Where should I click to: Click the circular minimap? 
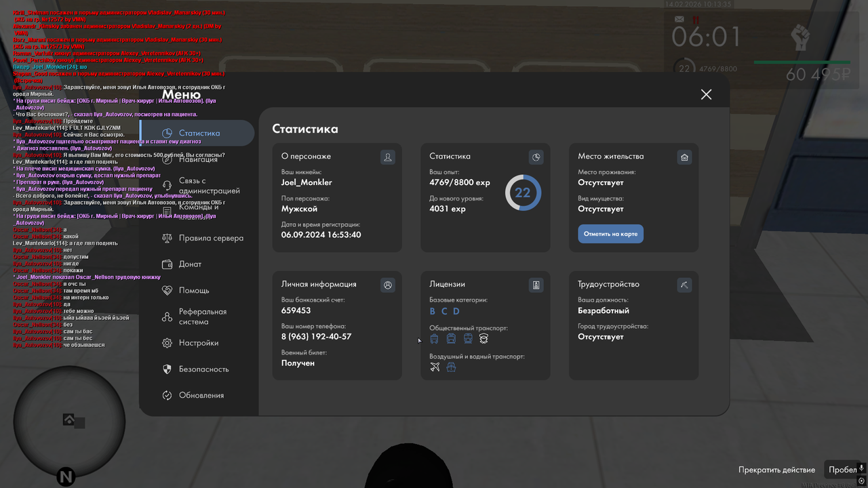coord(69,422)
